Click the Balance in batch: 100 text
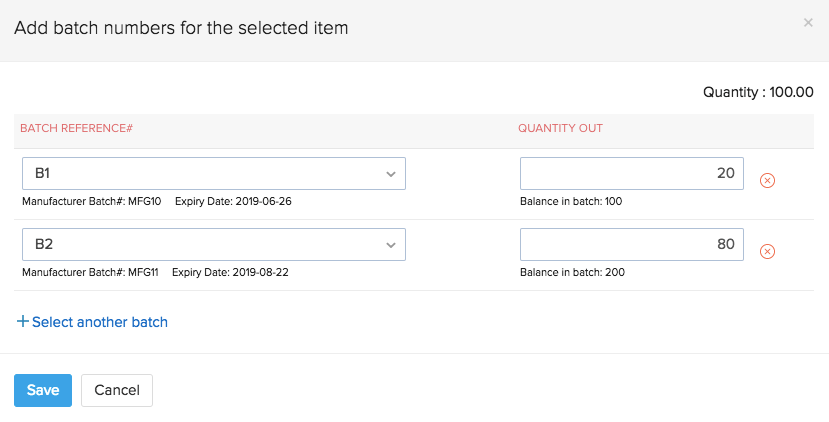Screen dimensions: 829x422 pos(571,201)
